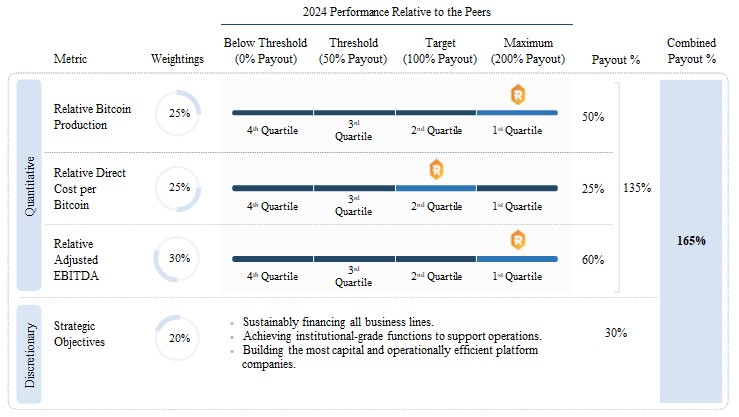739x417 pixels.
Task: Click the 'Sustainably financing all business lines' bullet
Action: (x=337, y=322)
